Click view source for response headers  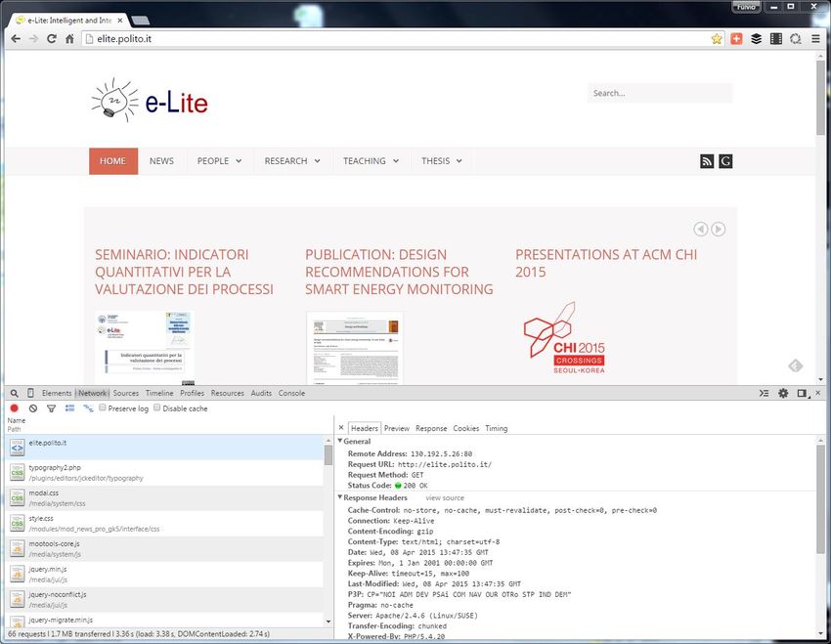(445, 497)
